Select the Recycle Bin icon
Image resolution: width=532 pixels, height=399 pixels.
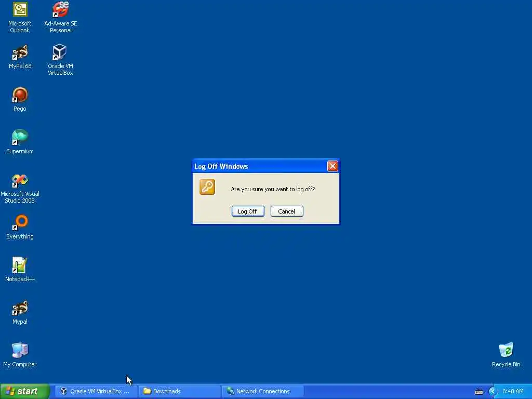(x=506, y=355)
